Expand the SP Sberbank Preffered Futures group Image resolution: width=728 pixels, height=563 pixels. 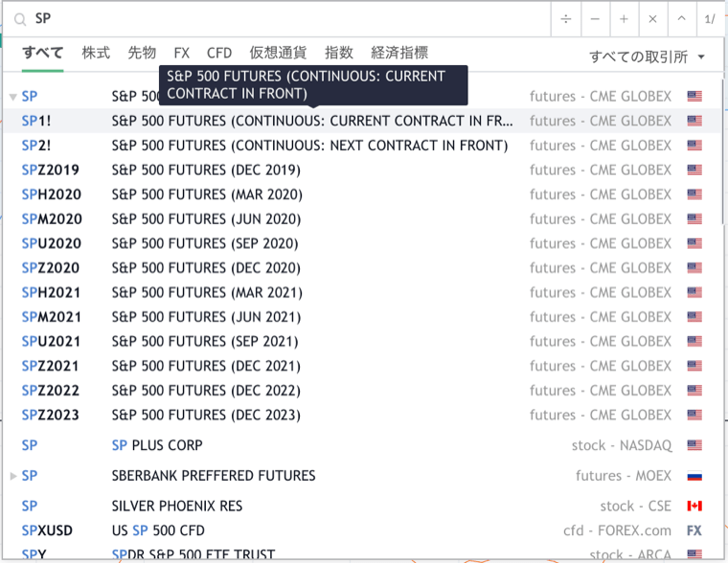click(13, 476)
